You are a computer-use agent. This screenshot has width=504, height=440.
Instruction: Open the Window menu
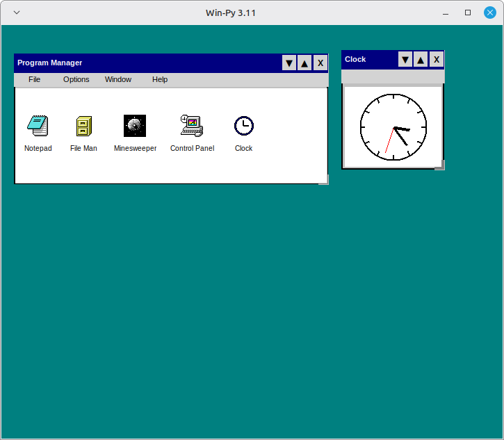[118, 79]
